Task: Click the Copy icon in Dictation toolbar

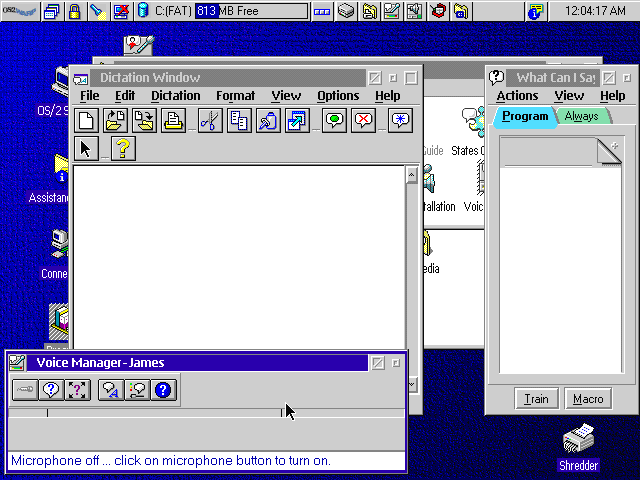Action: pyautogui.click(x=239, y=121)
